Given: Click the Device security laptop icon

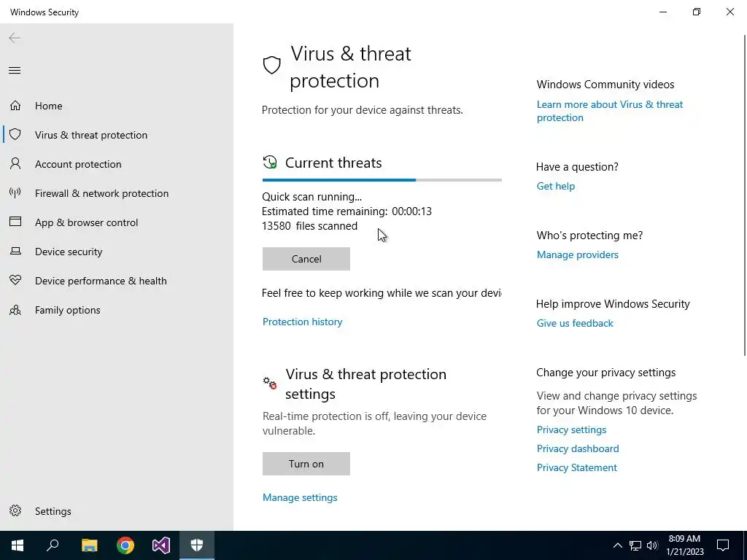Looking at the screenshot, I should pos(15,251).
